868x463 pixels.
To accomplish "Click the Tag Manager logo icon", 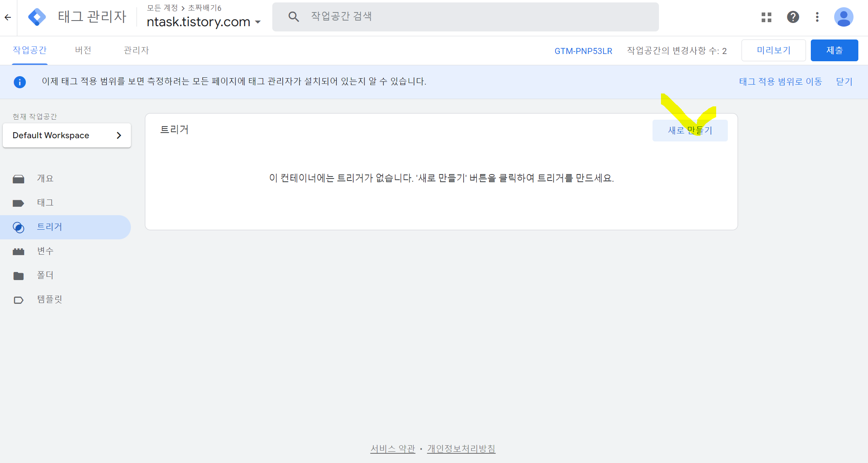I will 37,17.
